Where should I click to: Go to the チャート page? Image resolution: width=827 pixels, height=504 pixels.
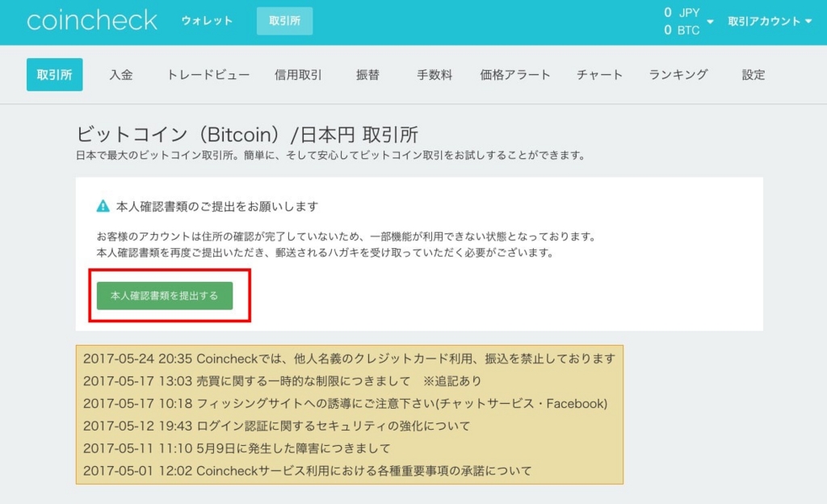(x=600, y=74)
